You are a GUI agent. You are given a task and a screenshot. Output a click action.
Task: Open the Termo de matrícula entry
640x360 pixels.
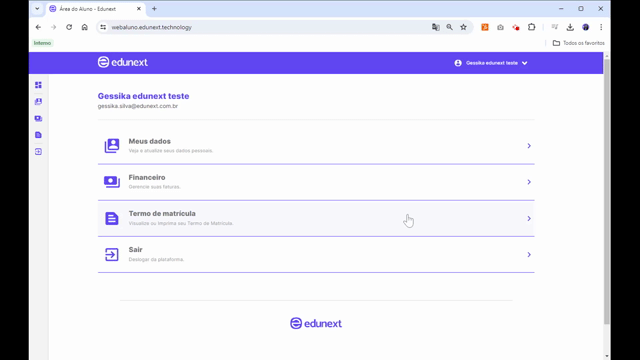point(316,218)
